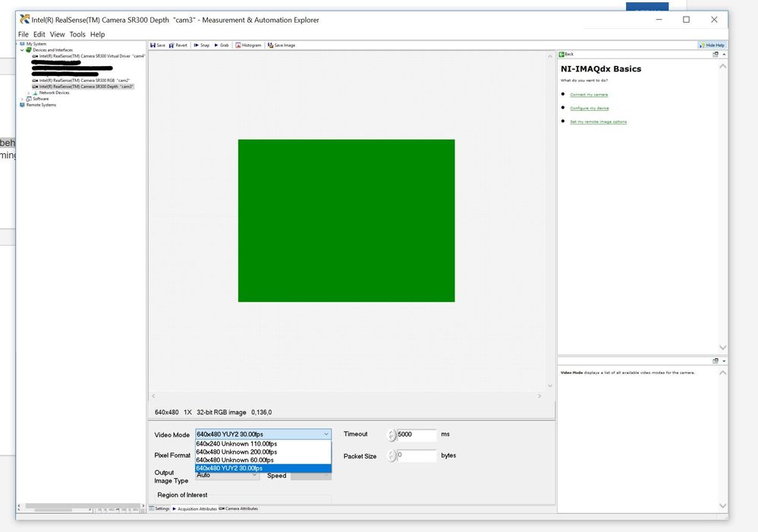Click the help pane pop-out icon

pos(716,54)
